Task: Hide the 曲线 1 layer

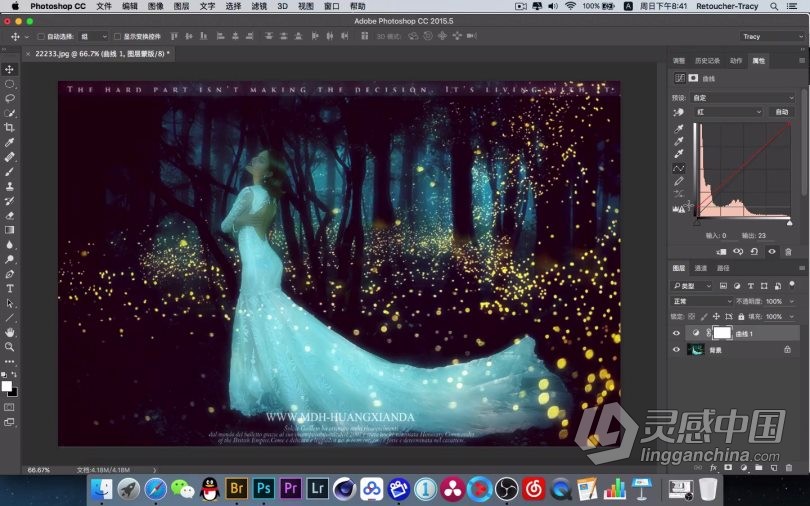Action: 676,334
